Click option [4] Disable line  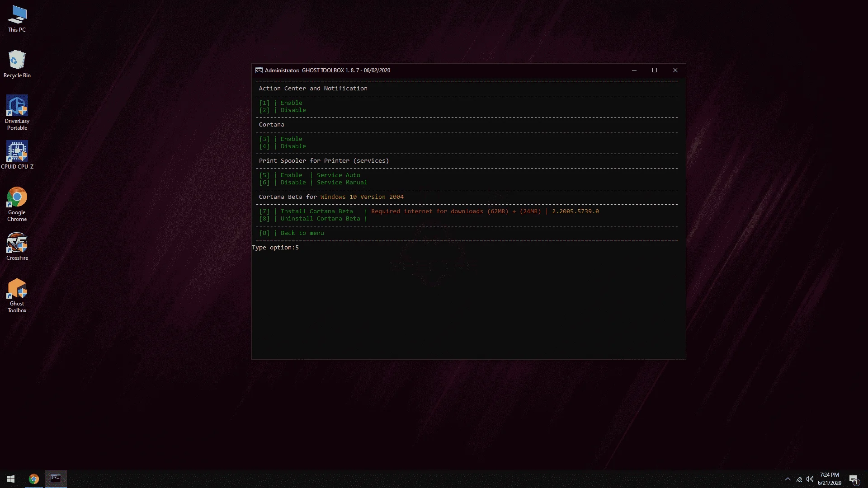(282, 146)
